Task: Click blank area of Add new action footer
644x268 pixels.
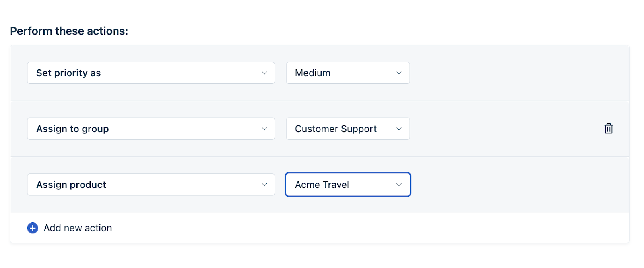Action: (362, 228)
